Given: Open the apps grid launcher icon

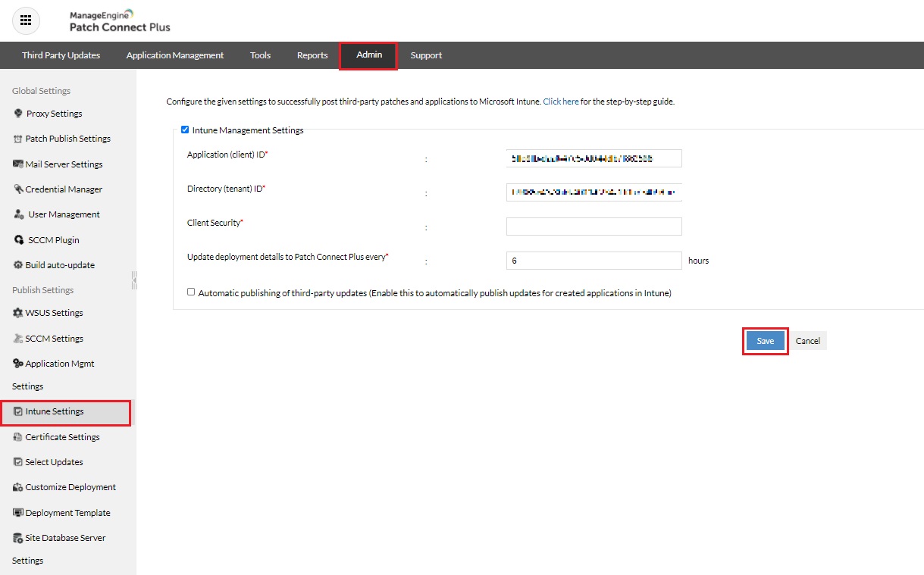Looking at the screenshot, I should (x=26, y=20).
